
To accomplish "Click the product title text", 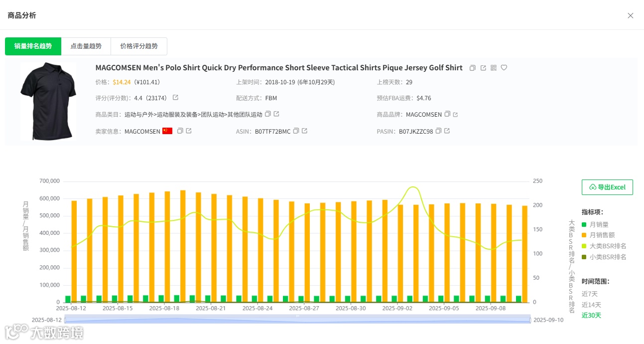I will coord(279,68).
